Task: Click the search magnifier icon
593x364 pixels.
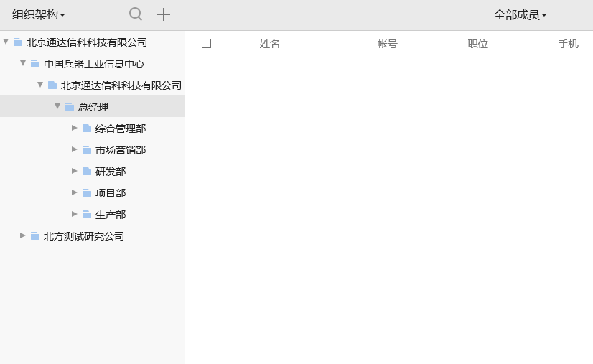Action: (135, 14)
